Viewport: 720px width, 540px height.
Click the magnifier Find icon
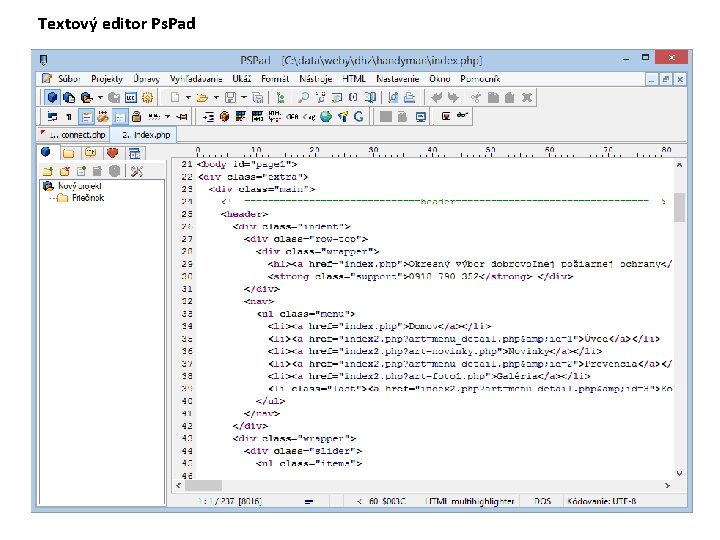(x=303, y=97)
